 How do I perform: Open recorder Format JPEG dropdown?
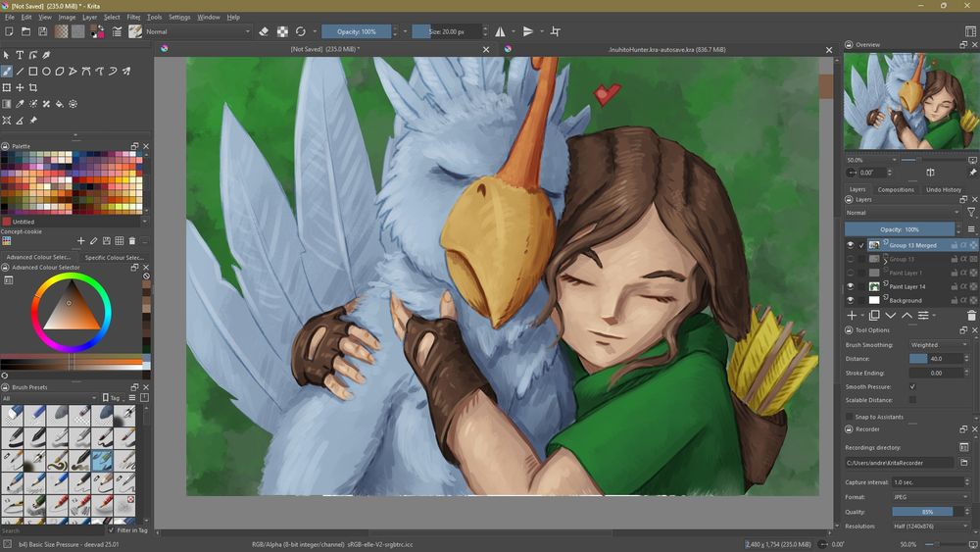pyautogui.click(x=931, y=497)
